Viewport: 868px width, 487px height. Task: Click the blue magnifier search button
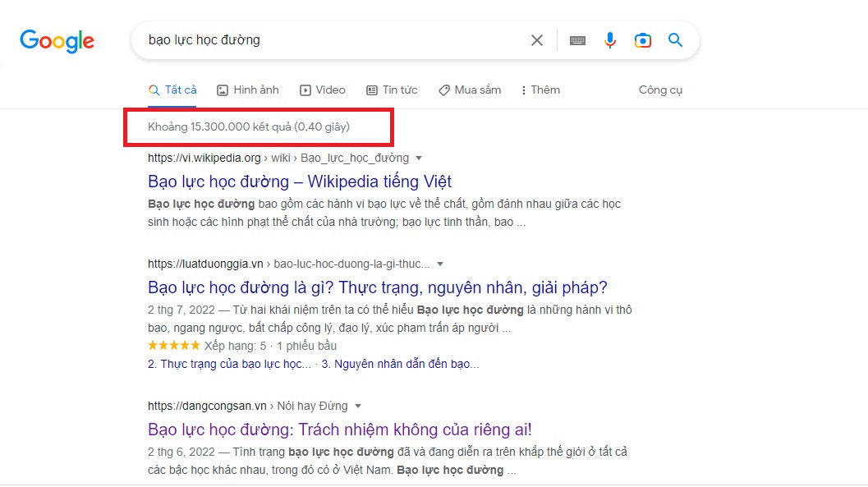coord(675,40)
